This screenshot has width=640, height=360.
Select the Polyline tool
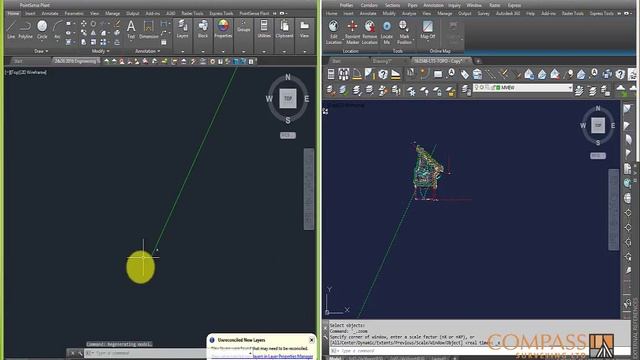[25, 29]
